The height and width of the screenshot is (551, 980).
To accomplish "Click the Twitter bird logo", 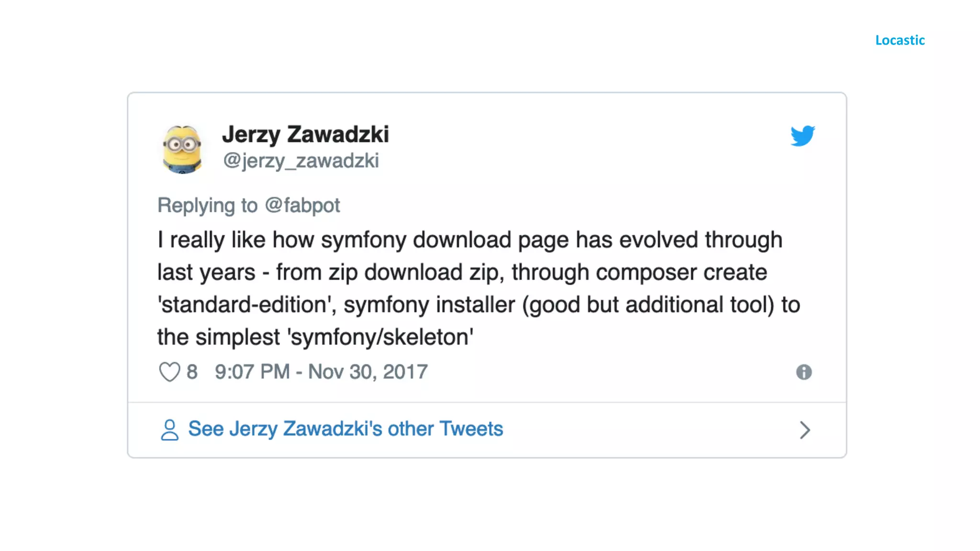I will point(802,136).
